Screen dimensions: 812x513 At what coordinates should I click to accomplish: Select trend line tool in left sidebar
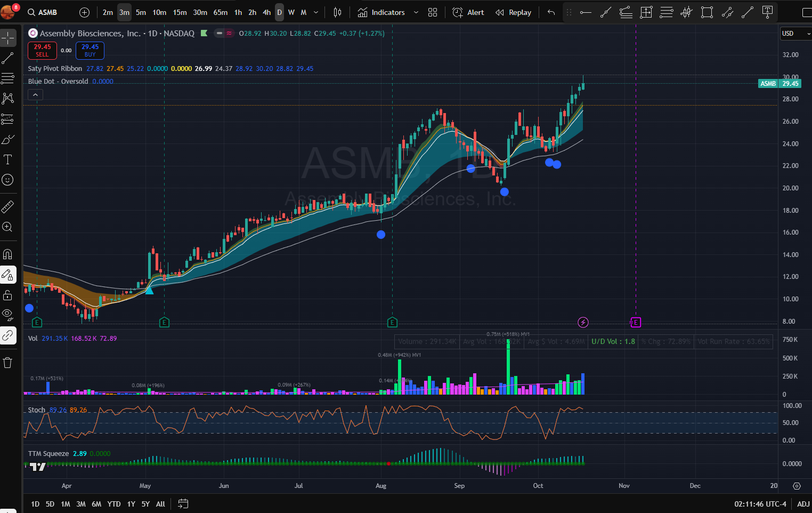8,58
